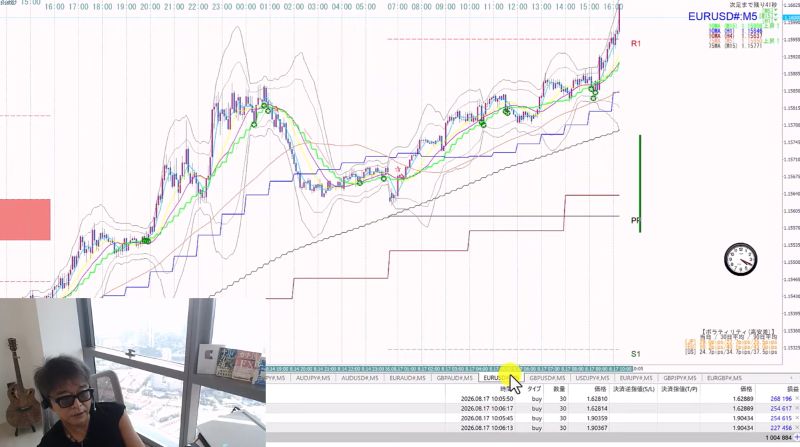This screenshot has height=447, width=800.
Task: Switch to the GBPUSD#,M5 chart tab
Action: click(x=547, y=378)
